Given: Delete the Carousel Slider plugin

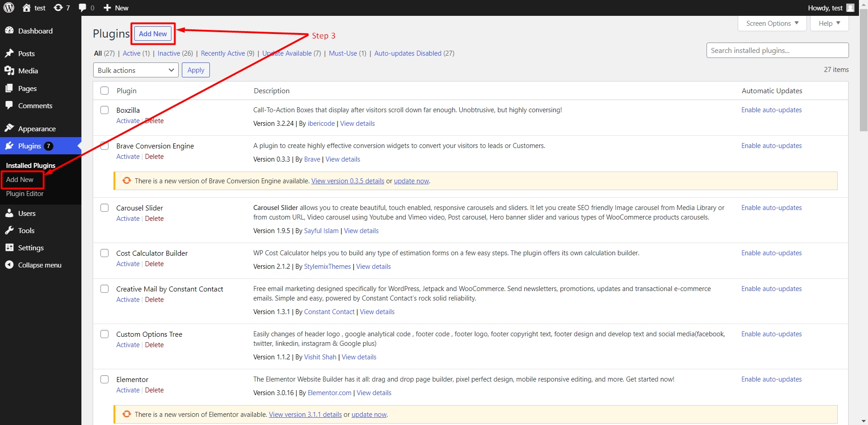Looking at the screenshot, I should click(x=154, y=219).
